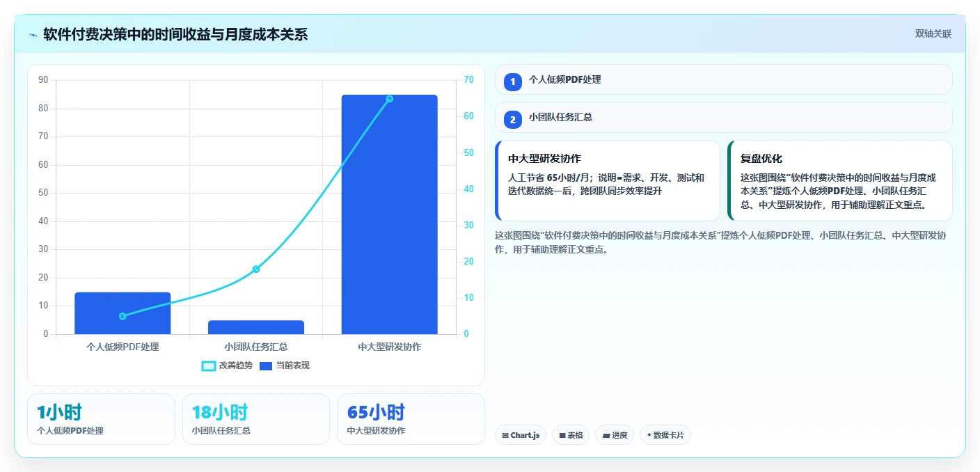This screenshot has width=980, height=472.
Task: Click the short 小团队任务汇总 bar
Action: pyautogui.click(x=256, y=327)
